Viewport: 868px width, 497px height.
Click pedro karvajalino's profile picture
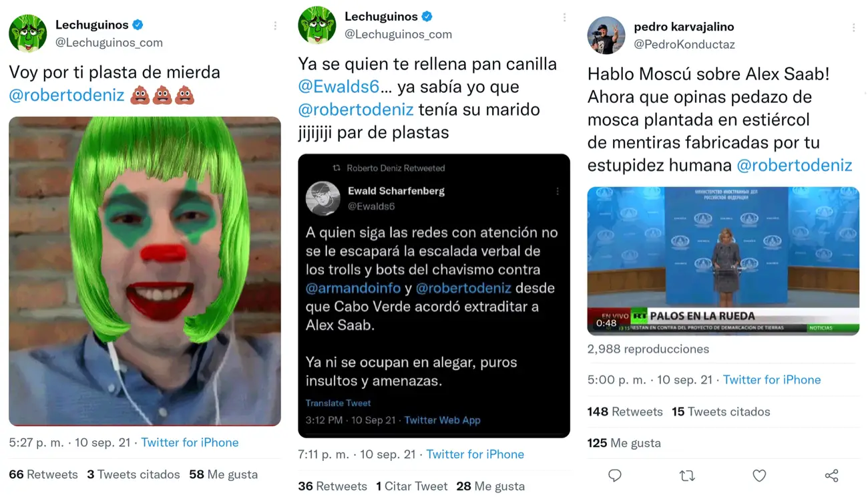pos(606,35)
